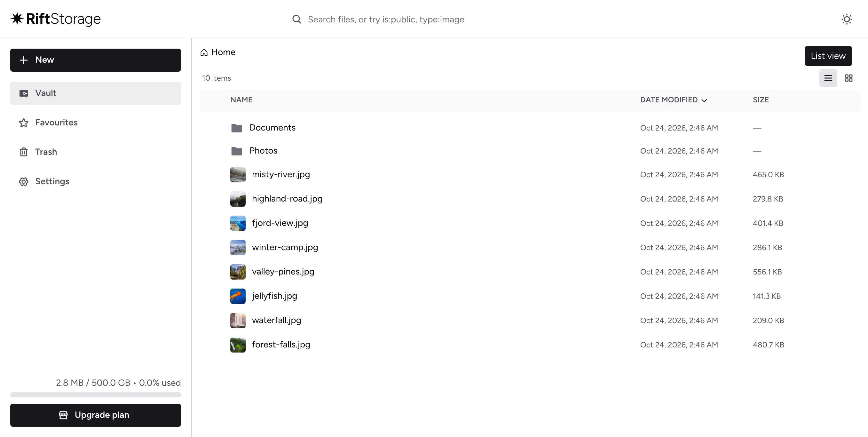Screen dimensions: 868x437
Task: Select the jellyfish.jpg file name
Action: point(274,296)
